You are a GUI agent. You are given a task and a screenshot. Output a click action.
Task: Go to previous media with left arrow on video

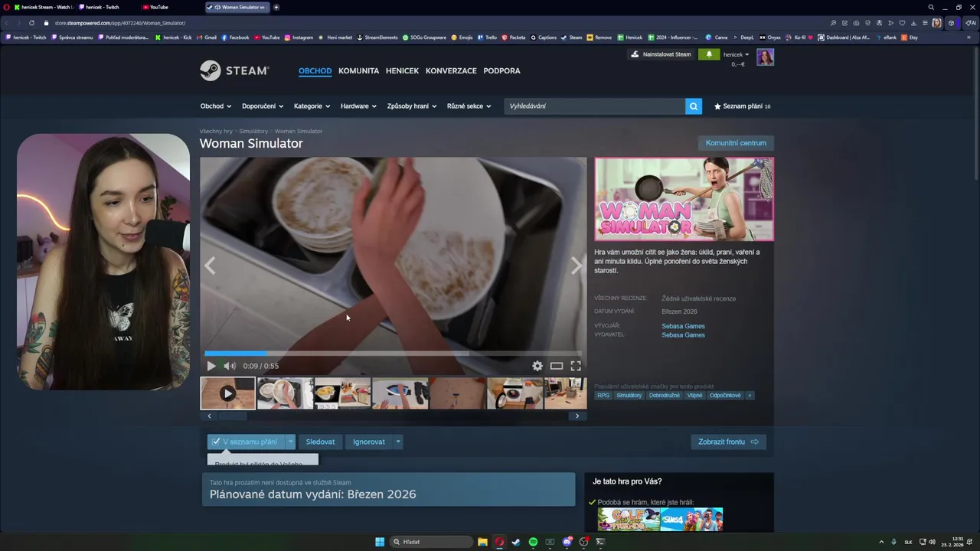click(210, 266)
